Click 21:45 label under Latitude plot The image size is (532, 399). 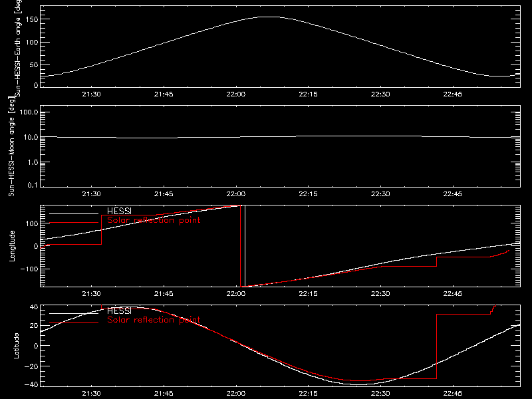[x=164, y=394]
